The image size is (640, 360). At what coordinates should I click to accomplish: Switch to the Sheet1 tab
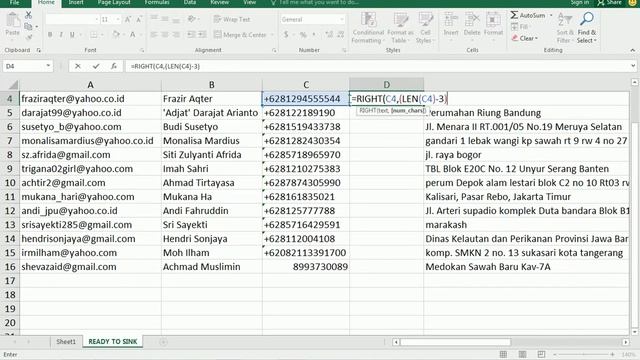[66, 342]
